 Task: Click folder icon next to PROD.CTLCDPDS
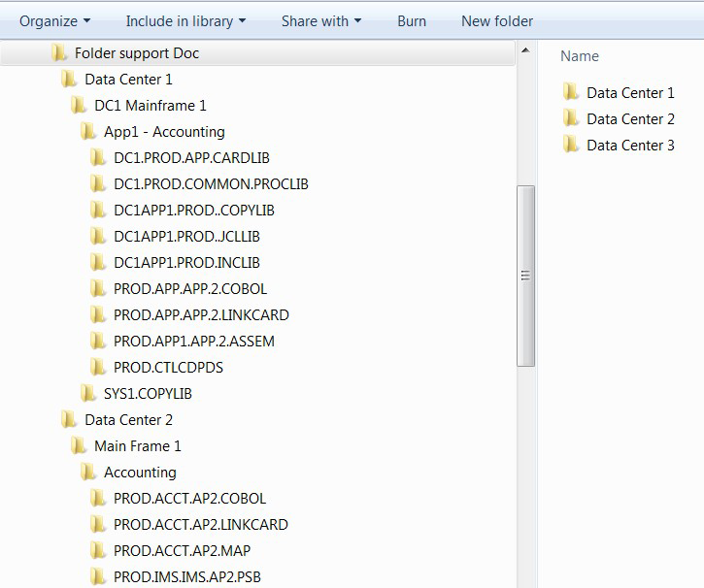point(97,367)
